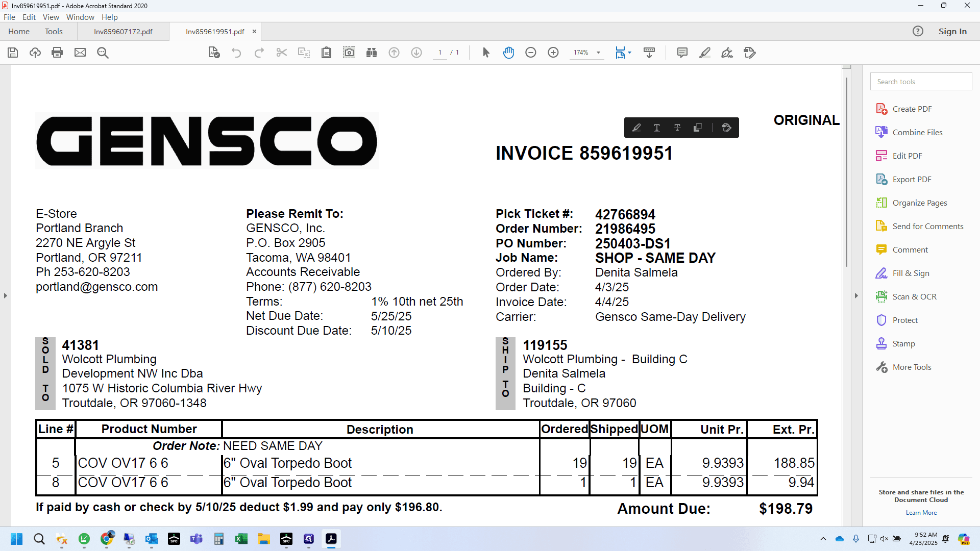Click highlight pen in floating toolbar
This screenshot has height=551, width=980.
636,128
